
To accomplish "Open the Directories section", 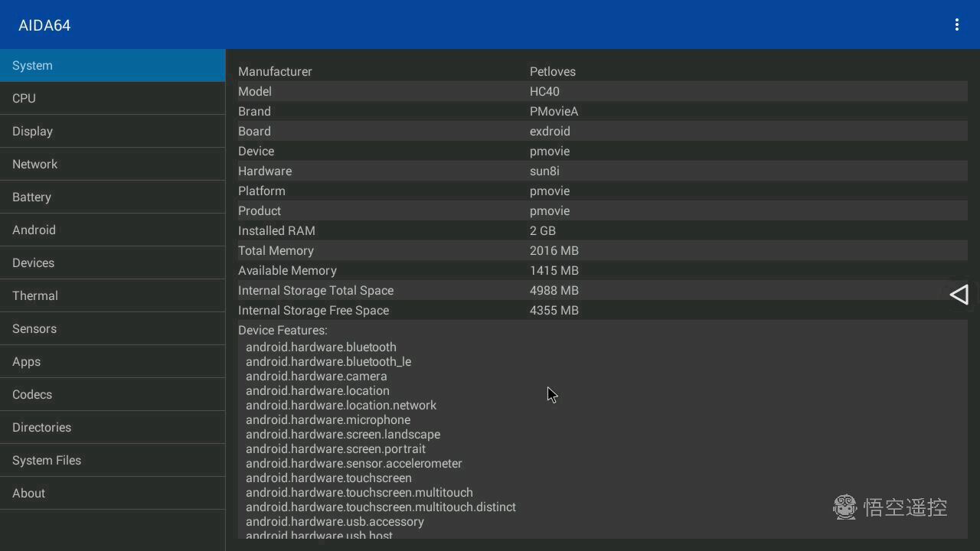I will coord(113,428).
